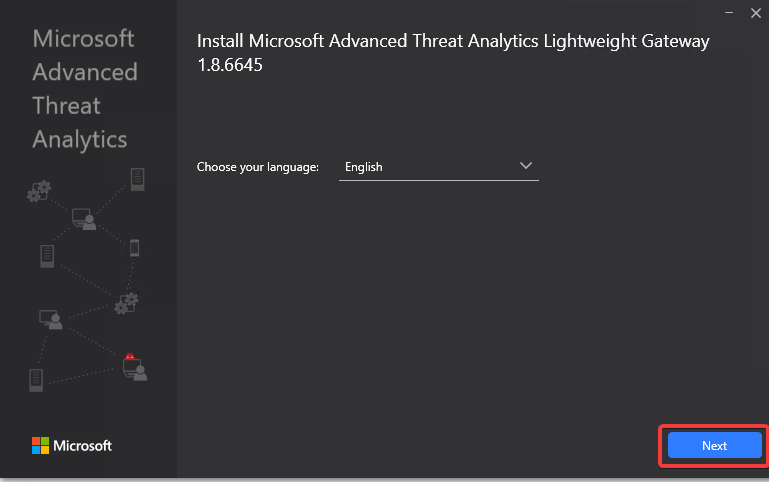The width and height of the screenshot is (769, 482).
Task: Click the bottommost server icon in diagram
Action: point(37,380)
